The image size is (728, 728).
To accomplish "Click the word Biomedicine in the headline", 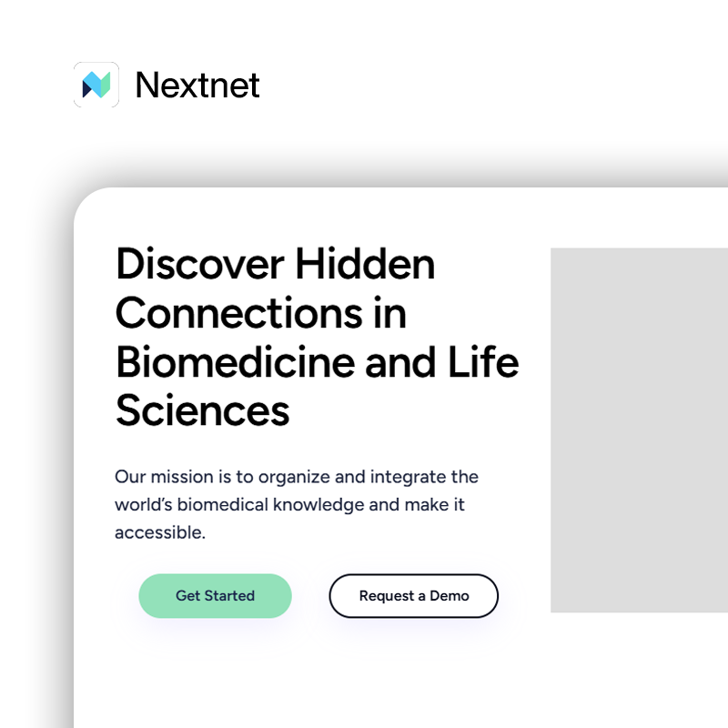I will pyautogui.click(x=235, y=361).
